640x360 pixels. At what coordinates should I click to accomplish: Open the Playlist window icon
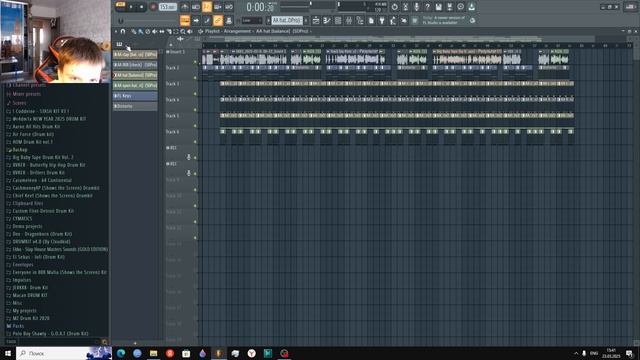click(x=316, y=20)
